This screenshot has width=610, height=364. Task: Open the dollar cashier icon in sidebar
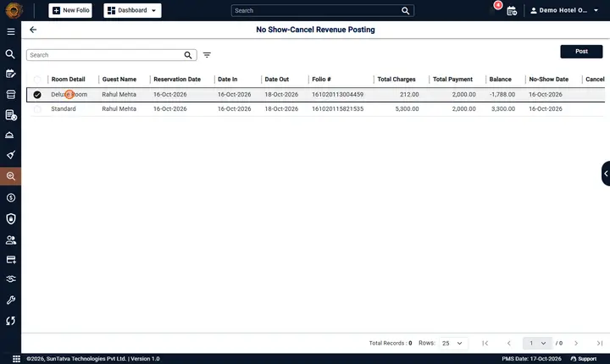[11, 197]
